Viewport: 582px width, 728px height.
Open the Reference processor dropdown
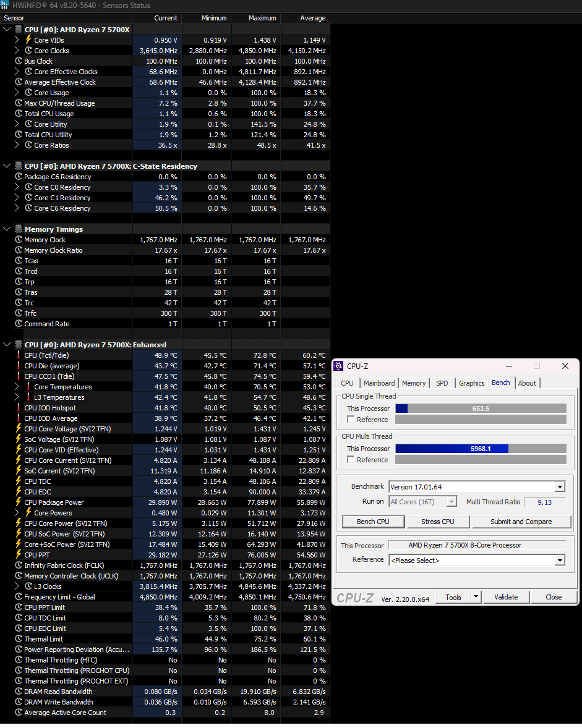tap(560, 561)
